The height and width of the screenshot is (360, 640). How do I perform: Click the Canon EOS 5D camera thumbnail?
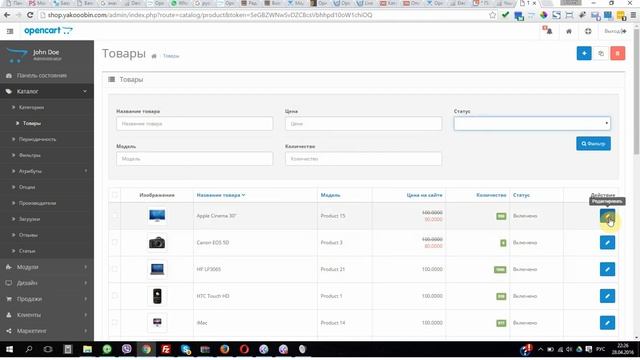click(x=157, y=242)
